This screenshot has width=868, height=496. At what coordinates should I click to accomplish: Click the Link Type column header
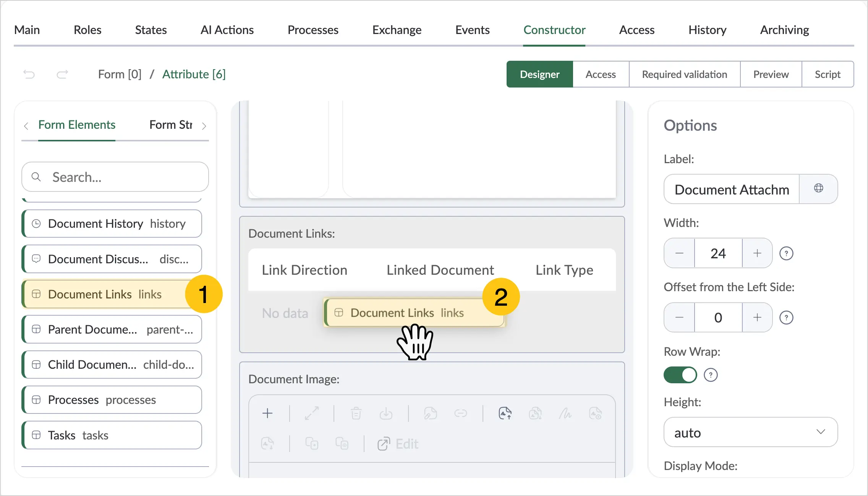click(x=564, y=270)
